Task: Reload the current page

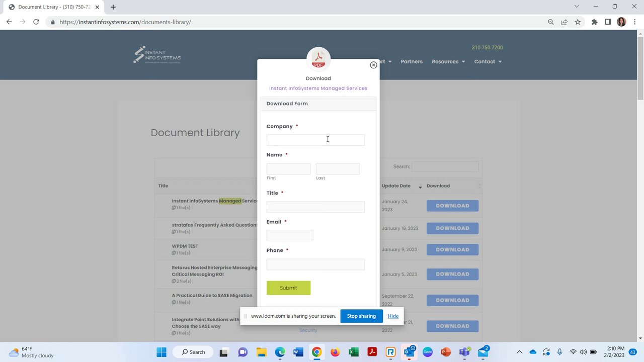Action: pos(36,22)
